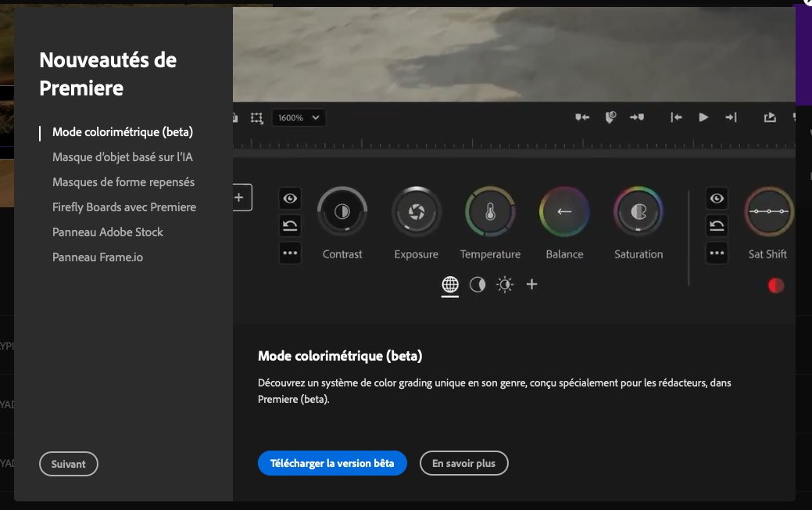Click reset arrow left of Contrast
Image resolution: width=812 pixels, height=510 pixels.
pos(290,225)
